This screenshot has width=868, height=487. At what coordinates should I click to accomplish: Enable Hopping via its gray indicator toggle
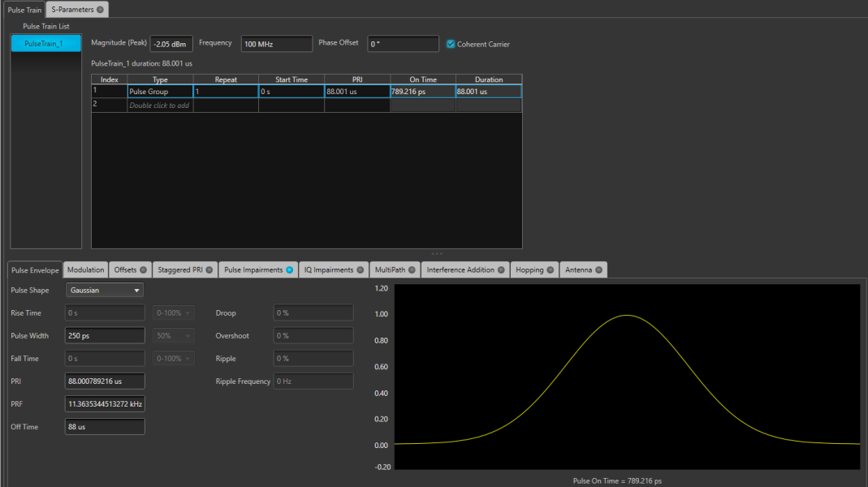tap(550, 269)
